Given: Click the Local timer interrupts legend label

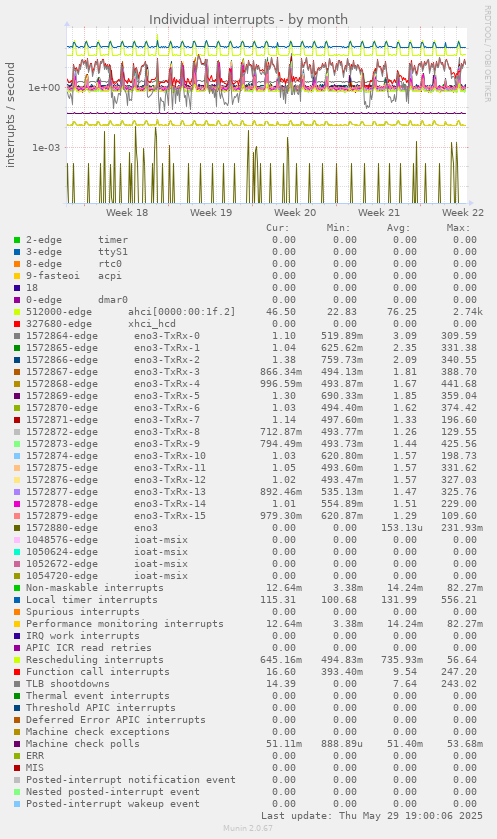Looking at the screenshot, I should pos(91,600).
